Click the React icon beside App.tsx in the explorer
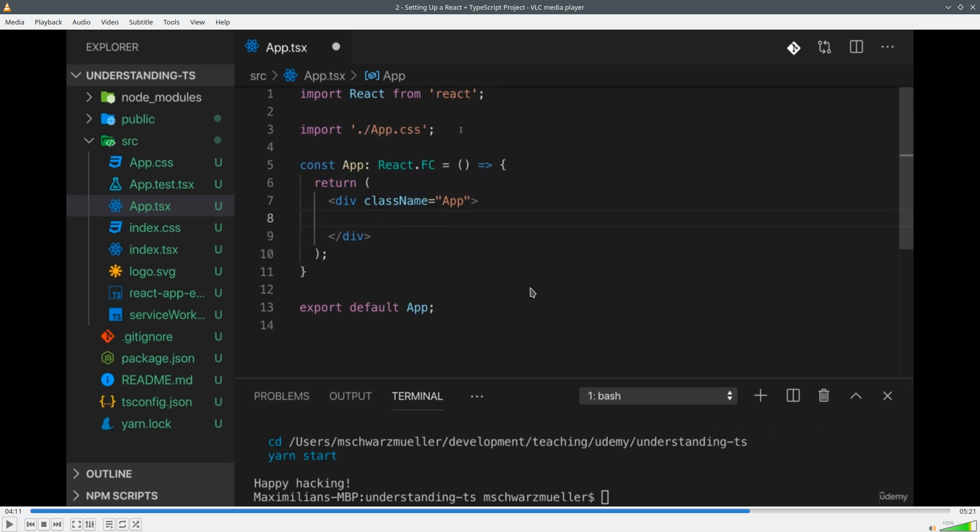 tap(116, 206)
